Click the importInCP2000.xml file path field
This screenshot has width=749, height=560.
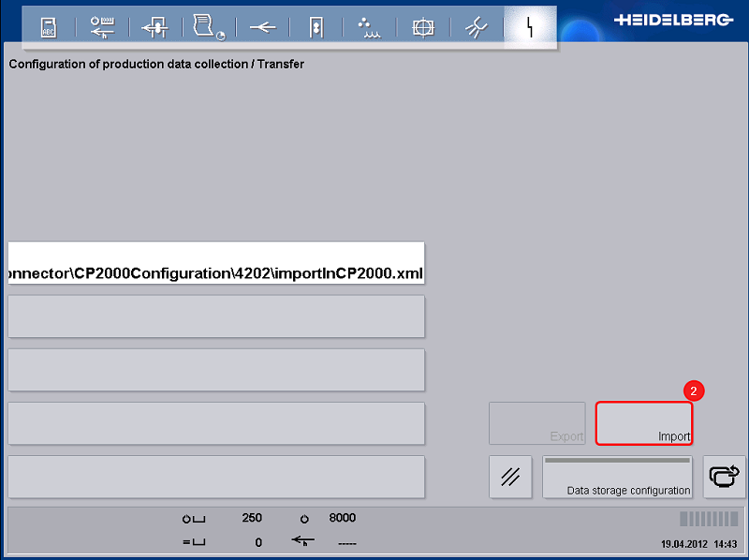(x=216, y=263)
